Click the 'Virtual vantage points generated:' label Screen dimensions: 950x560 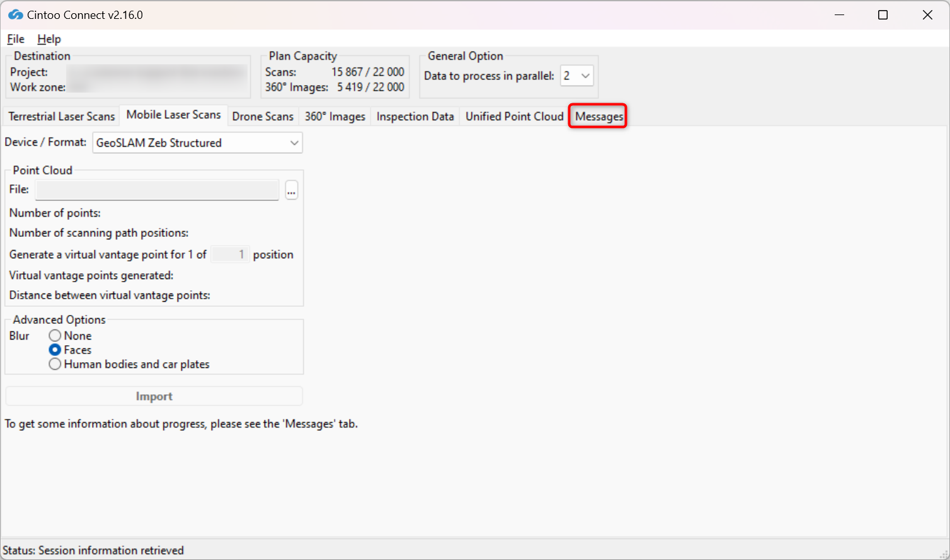(91, 275)
